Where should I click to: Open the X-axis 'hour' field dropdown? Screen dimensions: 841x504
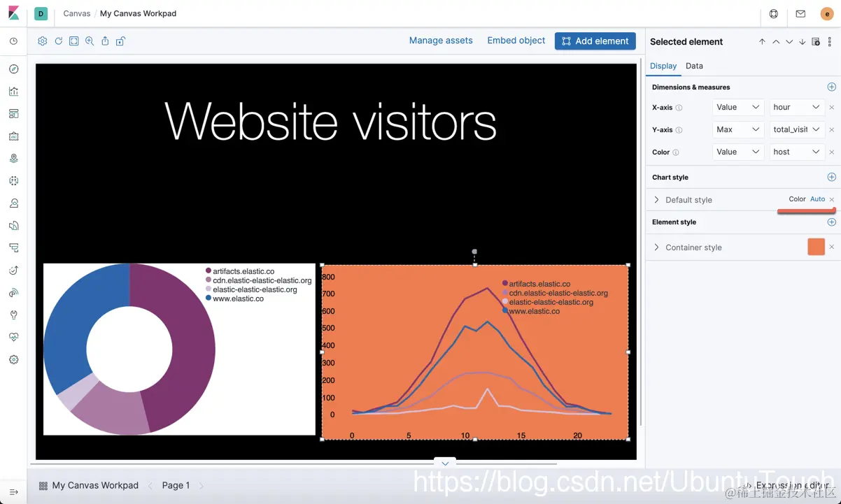(797, 107)
